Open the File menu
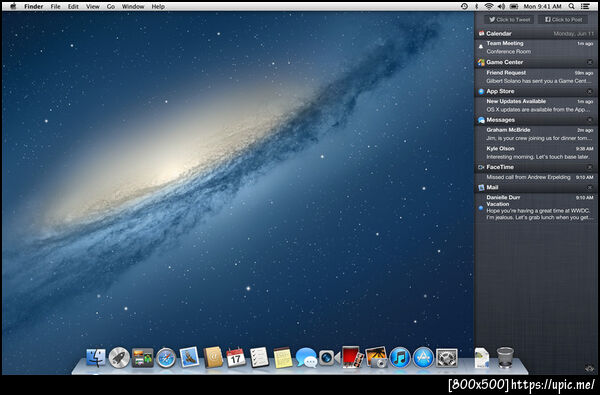The image size is (600, 395). pos(55,7)
